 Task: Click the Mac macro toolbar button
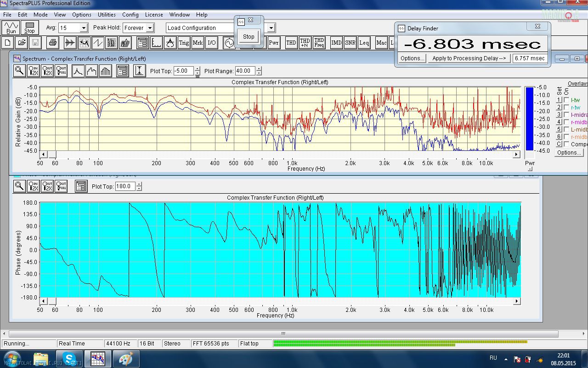[381, 43]
